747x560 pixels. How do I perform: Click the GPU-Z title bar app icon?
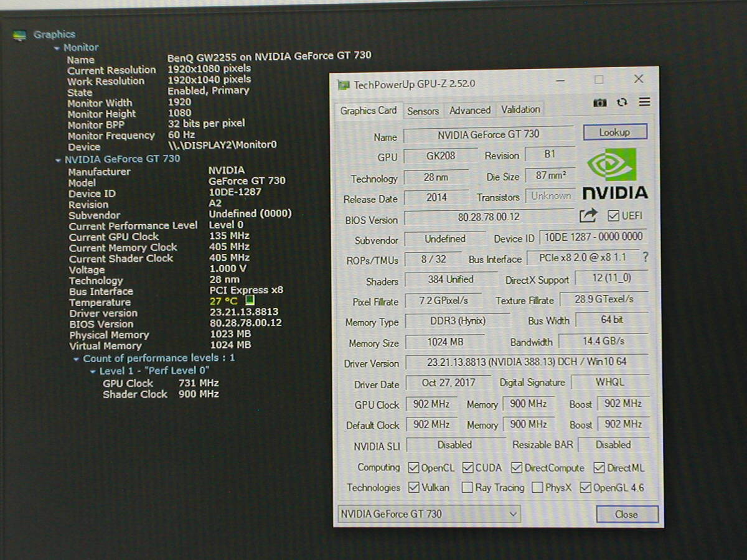[x=344, y=85]
